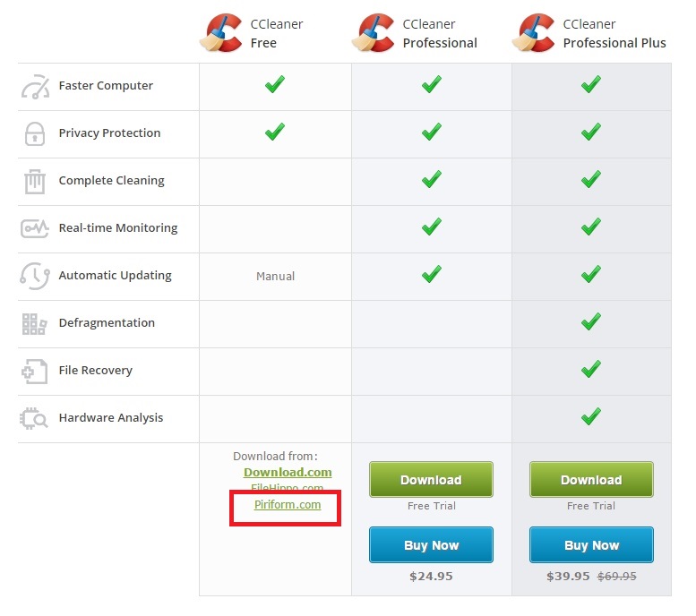Viewport: 696px width, 616px height.
Task: Click the Privacy Protection padlock icon
Action: click(x=35, y=133)
